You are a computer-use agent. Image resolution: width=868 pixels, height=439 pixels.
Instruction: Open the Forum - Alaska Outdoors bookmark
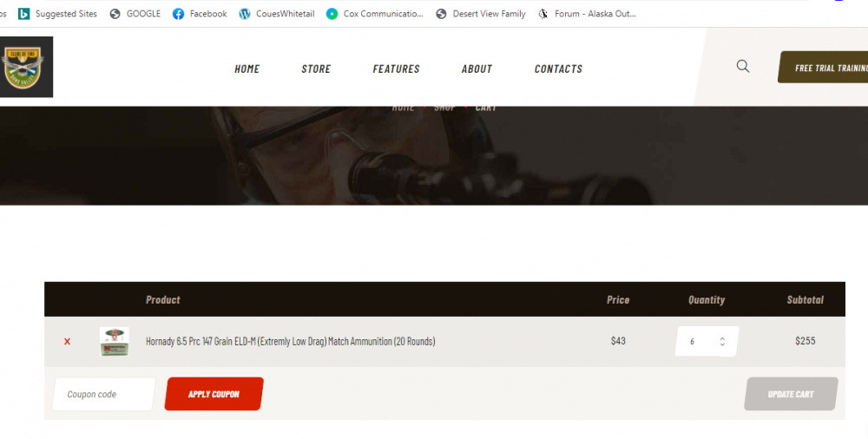tap(587, 14)
